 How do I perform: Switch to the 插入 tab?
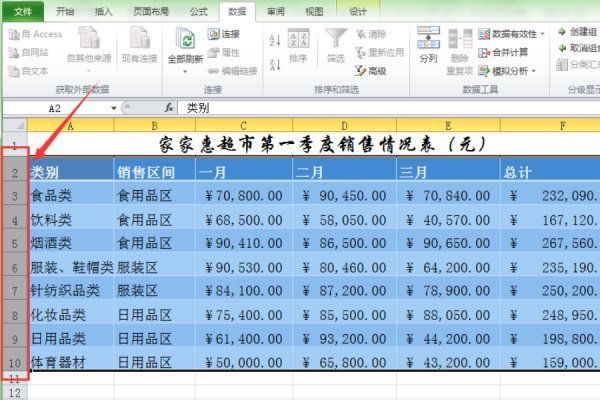point(103,11)
